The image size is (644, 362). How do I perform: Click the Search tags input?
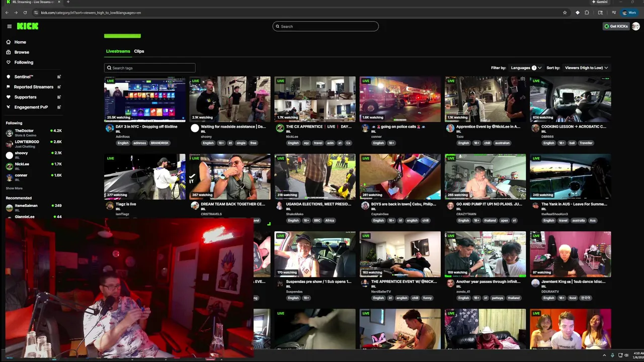150,68
